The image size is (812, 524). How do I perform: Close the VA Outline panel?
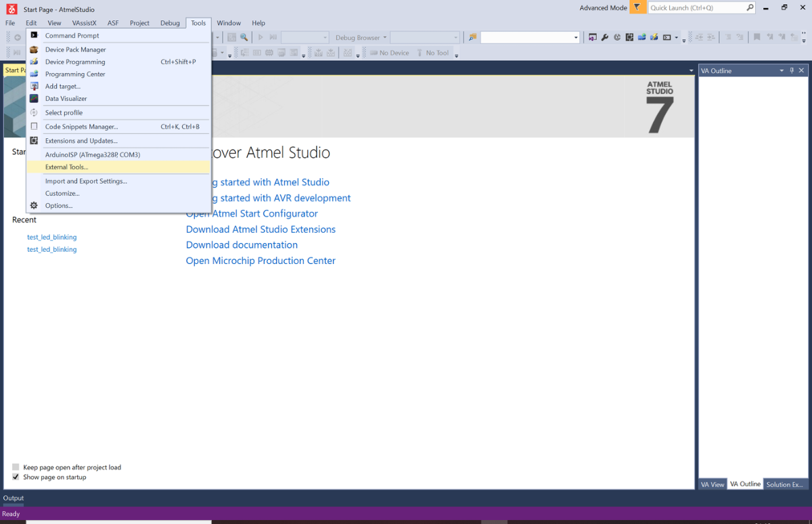click(x=802, y=70)
